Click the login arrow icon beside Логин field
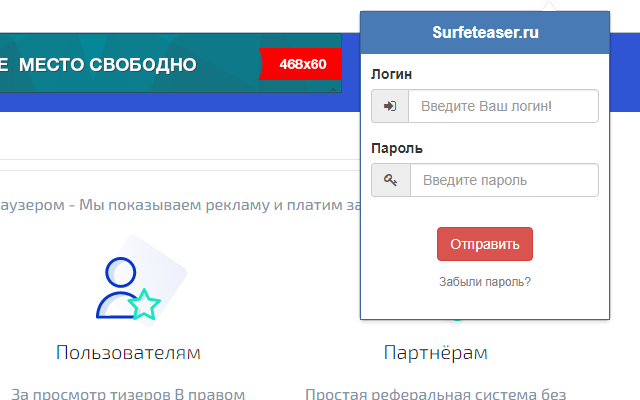This screenshot has height=400, width=640. tap(390, 106)
